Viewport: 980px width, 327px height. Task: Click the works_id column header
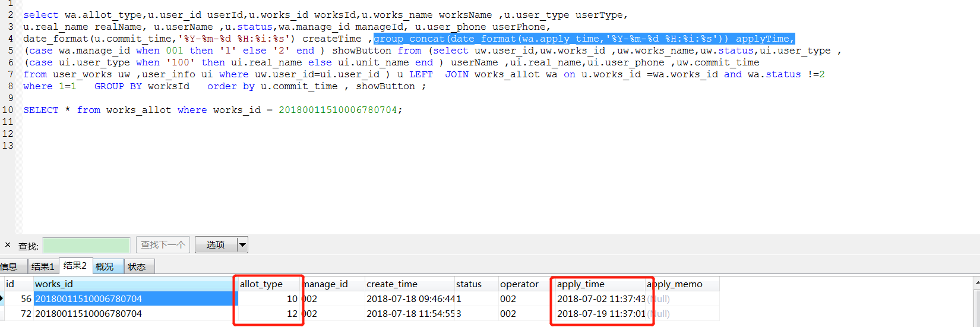135,284
